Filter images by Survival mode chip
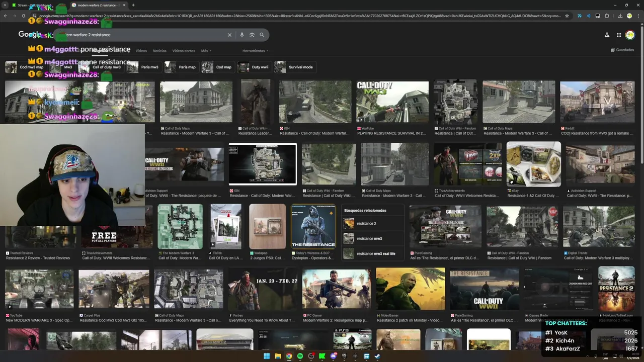Image resolution: width=644 pixels, height=362 pixels. (295, 67)
